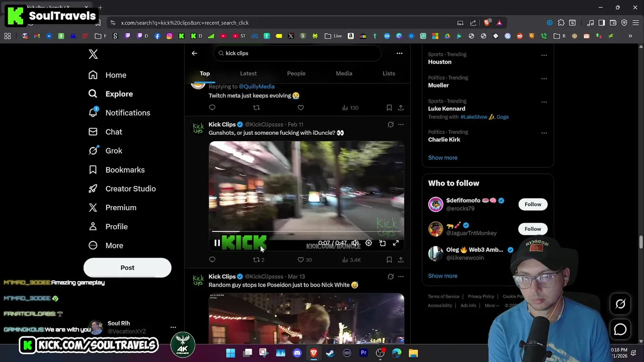Open options for the Luke Kennard trend
Viewport: 644px width, 362px height.
544,102
